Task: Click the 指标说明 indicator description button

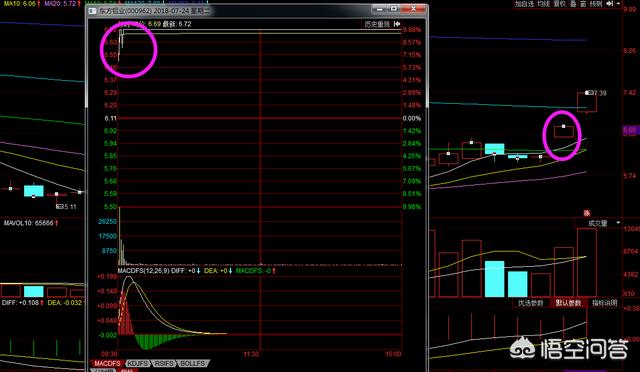Action: pos(604,303)
